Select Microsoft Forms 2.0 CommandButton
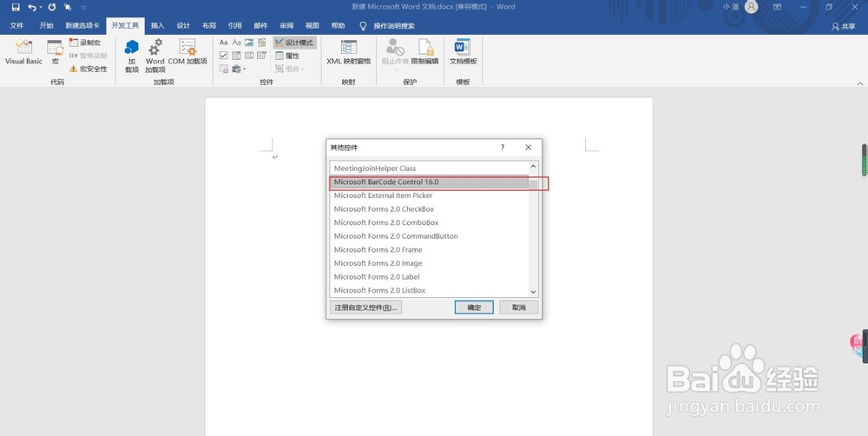Image resolution: width=868 pixels, height=436 pixels. (x=429, y=236)
